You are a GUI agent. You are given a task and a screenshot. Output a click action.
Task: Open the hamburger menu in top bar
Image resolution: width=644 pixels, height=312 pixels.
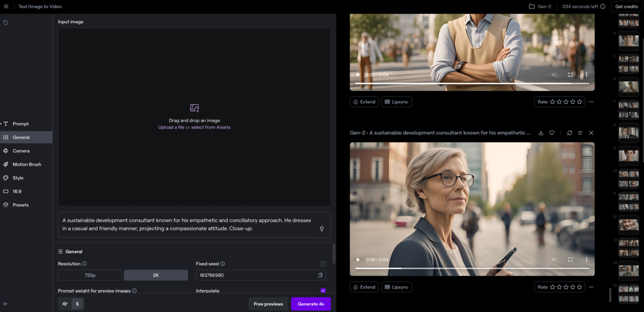click(x=6, y=7)
